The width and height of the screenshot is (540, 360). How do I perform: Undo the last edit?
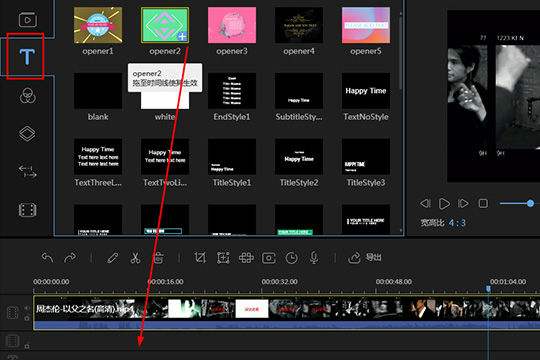48,257
